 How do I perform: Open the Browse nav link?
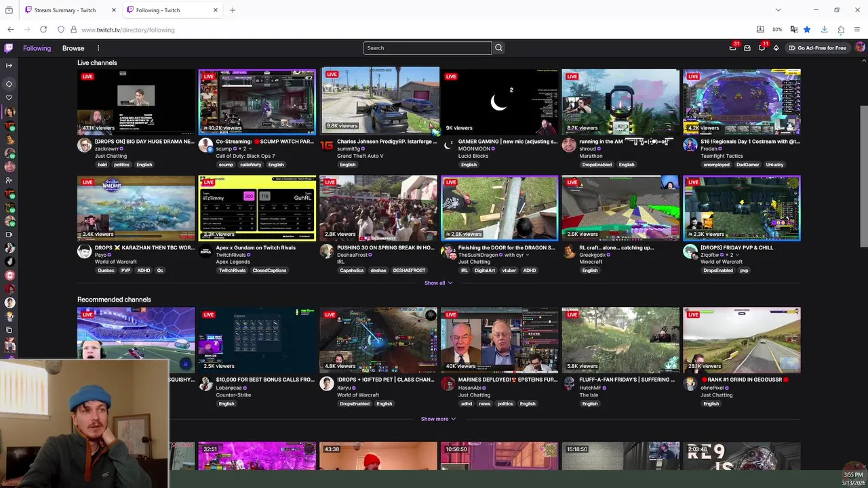73,48
